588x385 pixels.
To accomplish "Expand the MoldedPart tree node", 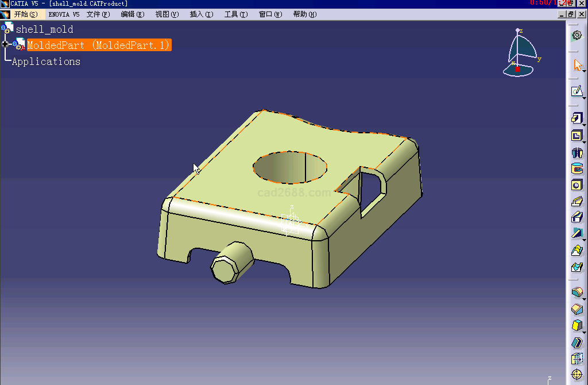I will click(x=5, y=44).
